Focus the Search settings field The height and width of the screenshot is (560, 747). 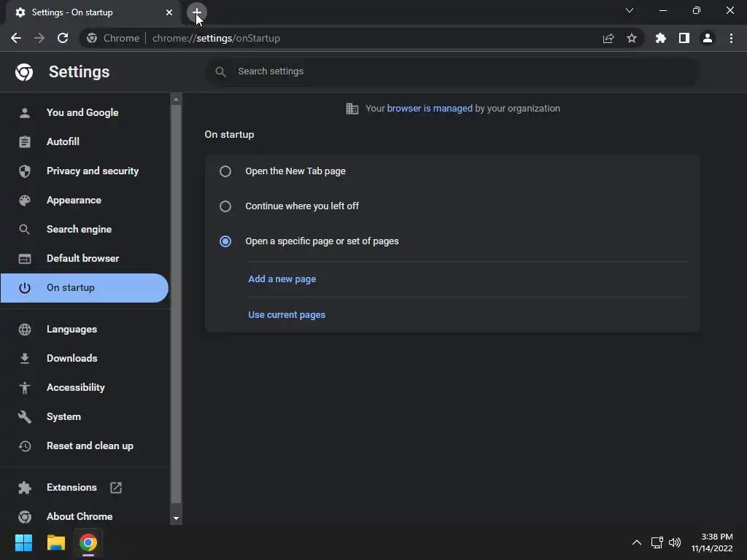pyautogui.click(x=452, y=71)
